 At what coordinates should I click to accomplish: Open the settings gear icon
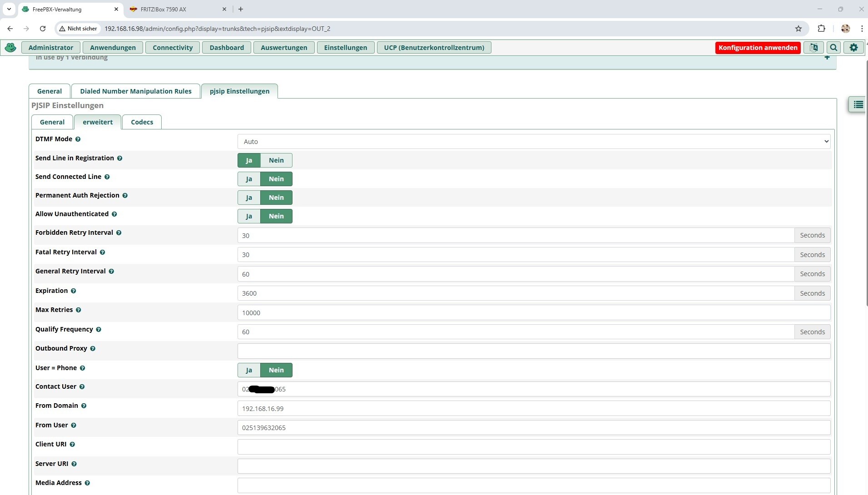[853, 48]
